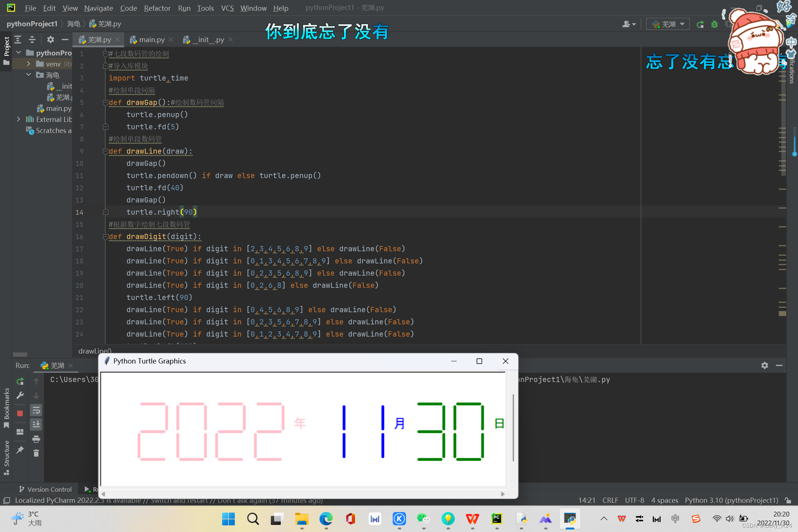Click the Clear All trash icon in console
The width and height of the screenshot is (798, 532).
[36, 453]
